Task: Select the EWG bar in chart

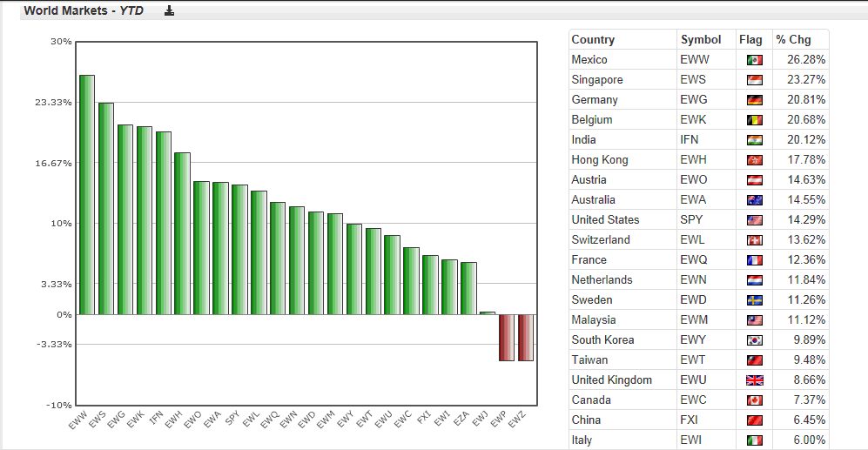Action: [x=125, y=219]
